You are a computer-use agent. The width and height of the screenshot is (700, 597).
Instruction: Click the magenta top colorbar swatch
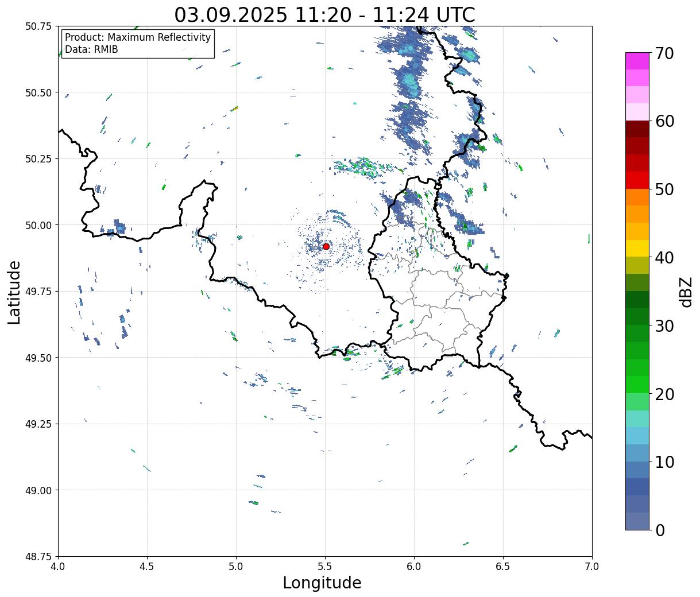tap(637, 61)
